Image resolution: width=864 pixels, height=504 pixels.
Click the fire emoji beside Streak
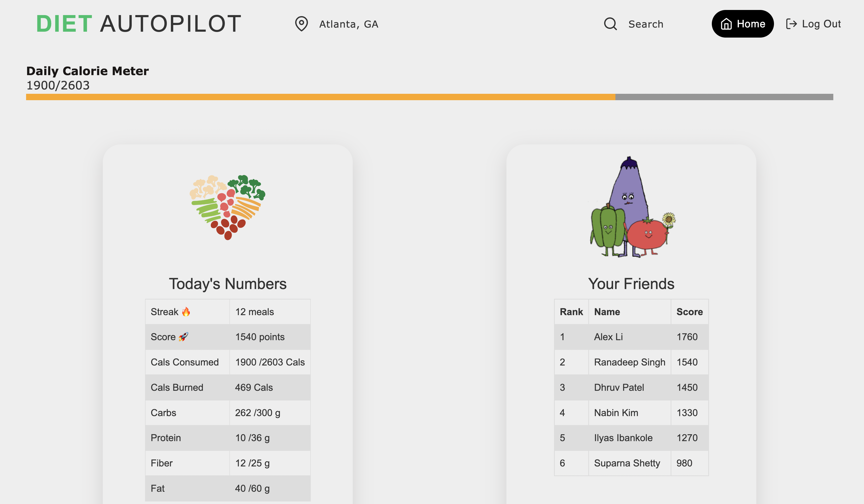[x=186, y=312]
